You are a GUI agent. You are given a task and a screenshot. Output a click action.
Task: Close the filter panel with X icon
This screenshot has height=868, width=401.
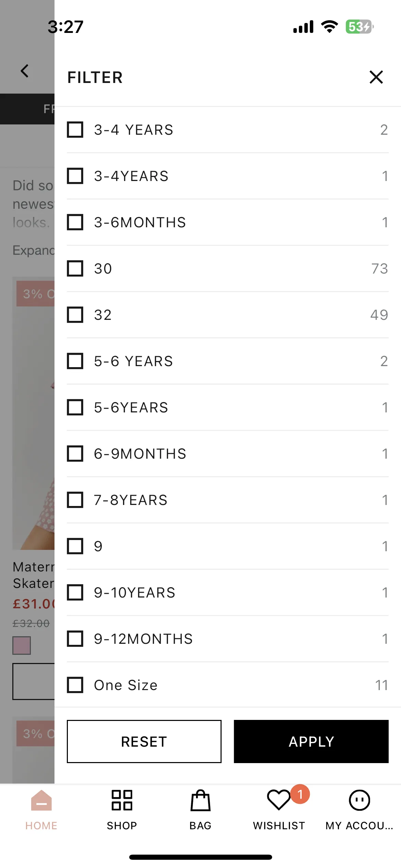[x=376, y=77]
